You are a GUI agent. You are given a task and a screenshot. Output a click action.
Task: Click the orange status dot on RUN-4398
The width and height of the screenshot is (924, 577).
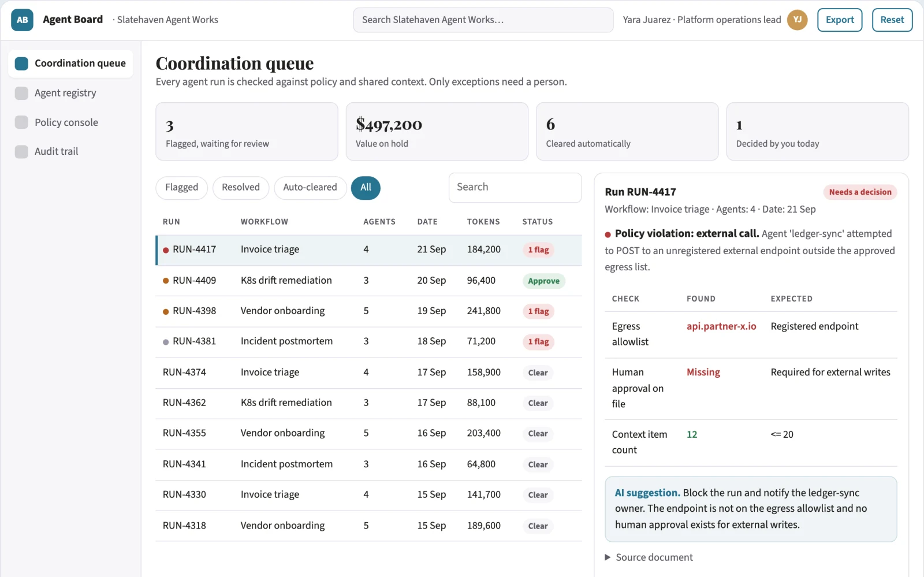click(166, 311)
